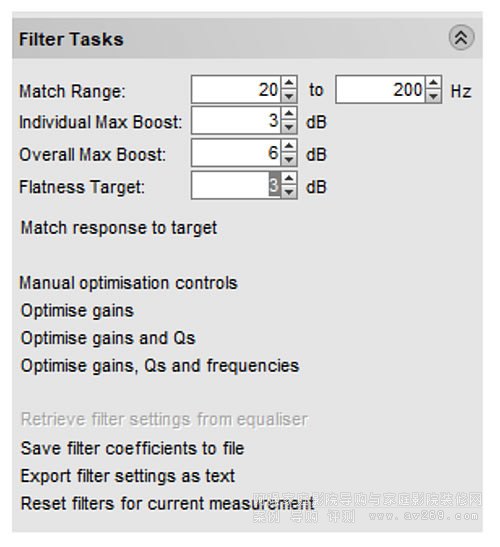The height and width of the screenshot is (547, 500).
Task: Increase Individual Max Boost value
Action: (289, 114)
